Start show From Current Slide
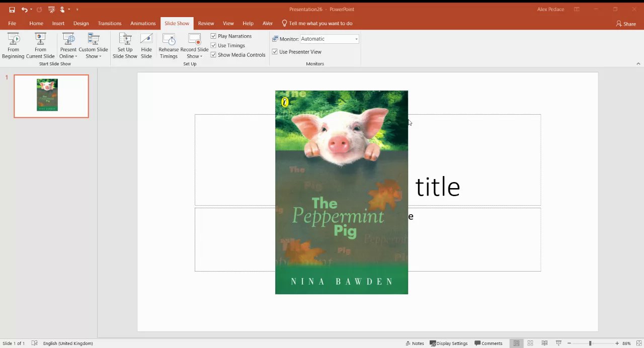Viewport: 644px width, 348px height. pos(40,46)
